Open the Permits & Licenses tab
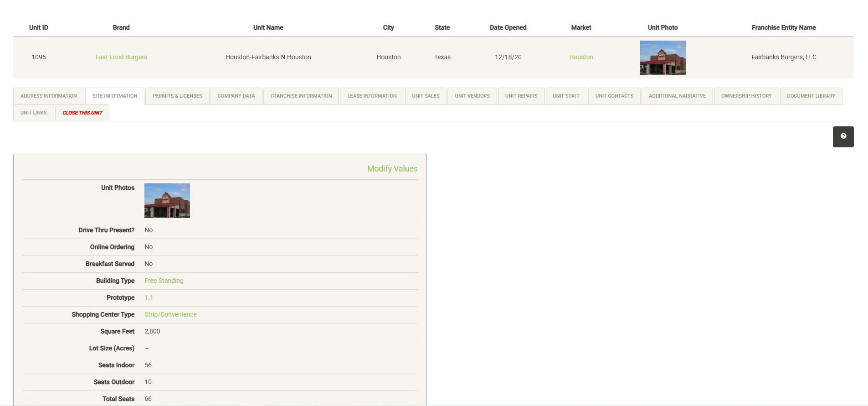The height and width of the screenshot is (406, 868). pyautogui.click(x=177, y=96)
